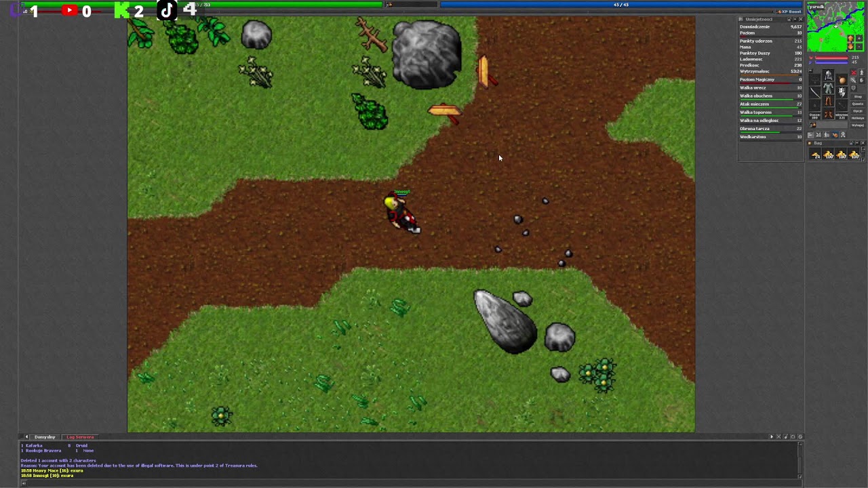Close the Bag container panel

(863, 143)
